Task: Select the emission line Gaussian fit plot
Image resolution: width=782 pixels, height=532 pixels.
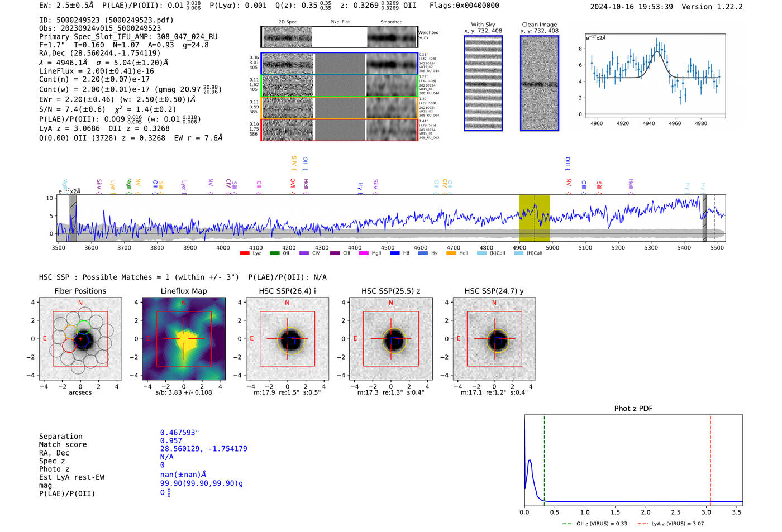Action: coord(655,75)
